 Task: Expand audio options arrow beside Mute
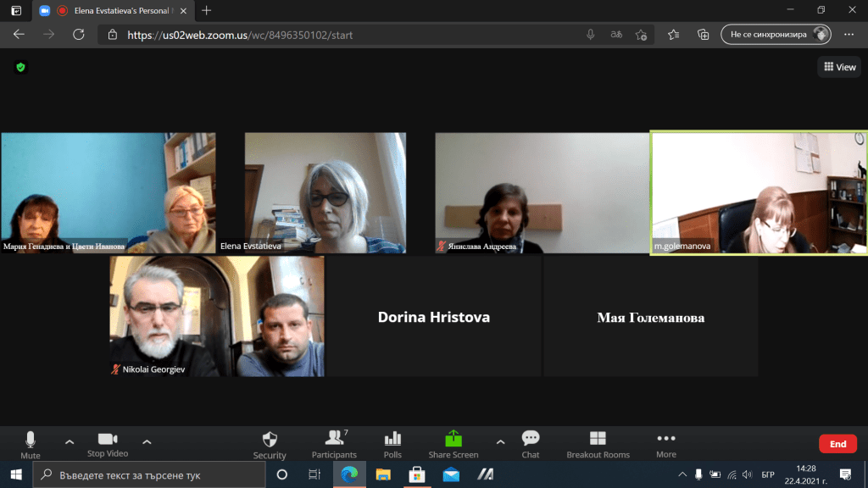70,441
